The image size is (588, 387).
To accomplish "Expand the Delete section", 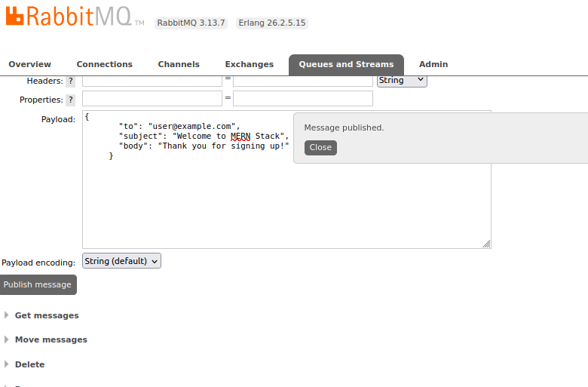I will [29, 364].
